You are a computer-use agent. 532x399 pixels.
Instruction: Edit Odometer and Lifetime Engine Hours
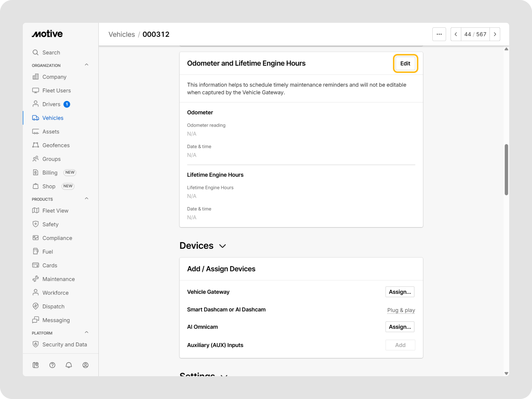coord(405,63)
